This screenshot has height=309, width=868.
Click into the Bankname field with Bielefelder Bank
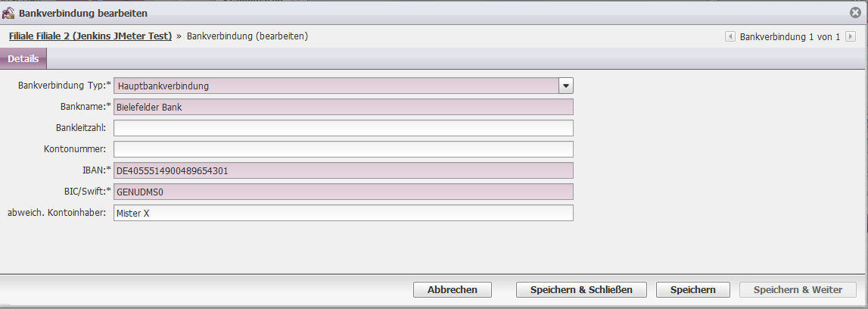[344, 107]
